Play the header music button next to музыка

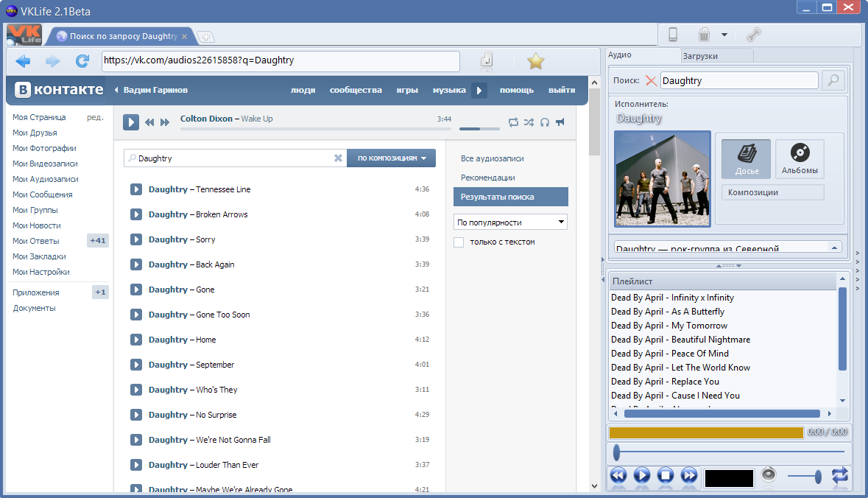[479, 90]
